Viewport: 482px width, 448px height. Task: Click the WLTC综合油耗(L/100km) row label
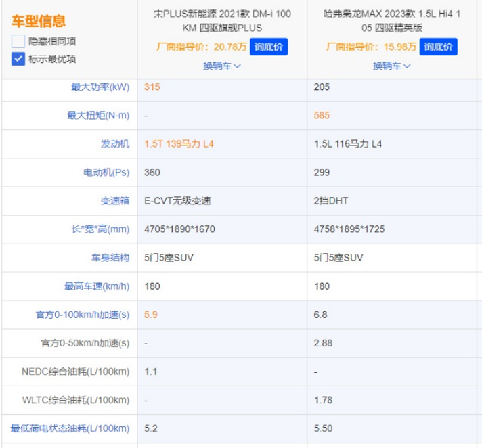click(76, 400)
